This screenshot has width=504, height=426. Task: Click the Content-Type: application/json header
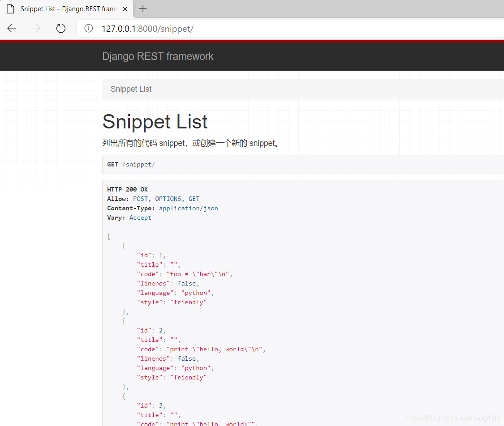click(163, 208)
